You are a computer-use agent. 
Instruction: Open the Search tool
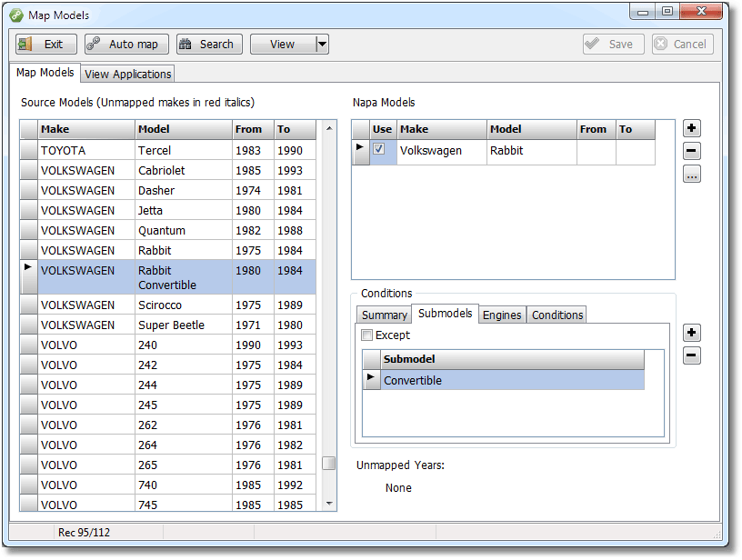(209, 45)
